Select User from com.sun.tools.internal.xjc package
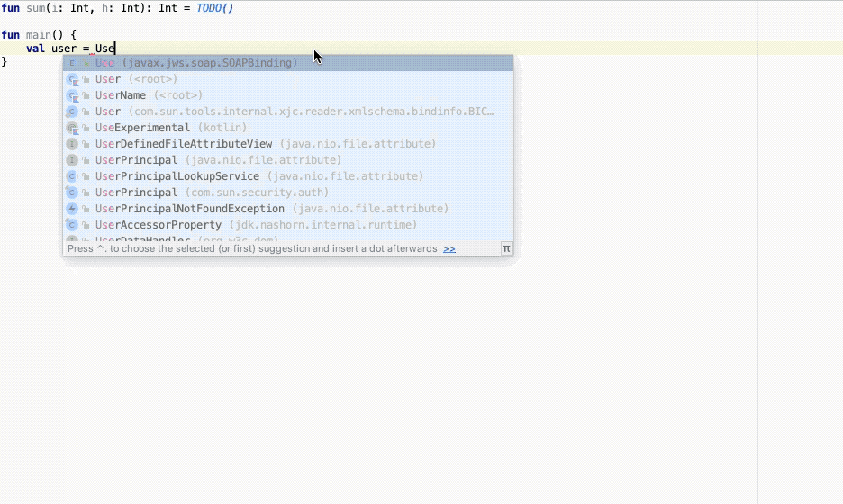The height and width of the screenshot is (504, 843). pyautogui.click(x=288, y=112)
